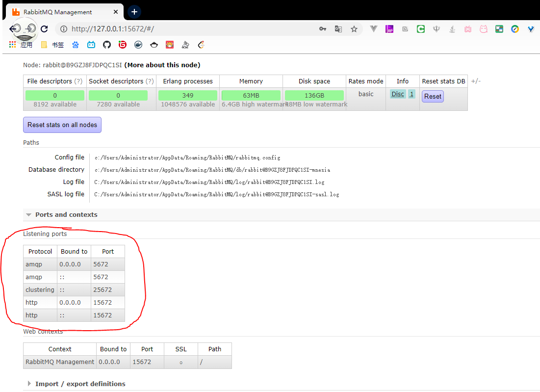Viewport: 540px width, 392px height.
Task: Open a new browser tab
Action: pos(134,12)
